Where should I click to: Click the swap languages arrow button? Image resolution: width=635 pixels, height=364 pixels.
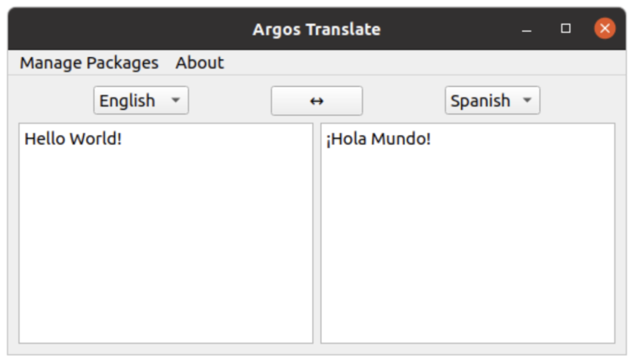(x=316, y=101)
